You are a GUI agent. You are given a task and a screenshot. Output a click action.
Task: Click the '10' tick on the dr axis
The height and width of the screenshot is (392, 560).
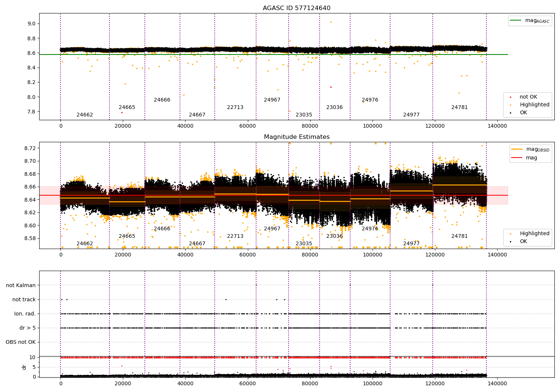pos(32,358)
